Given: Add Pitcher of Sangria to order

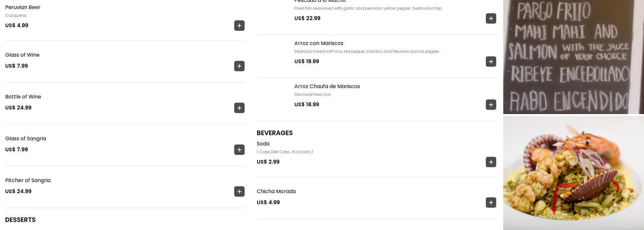Looking at the screenshot, I should click(239, 192).
